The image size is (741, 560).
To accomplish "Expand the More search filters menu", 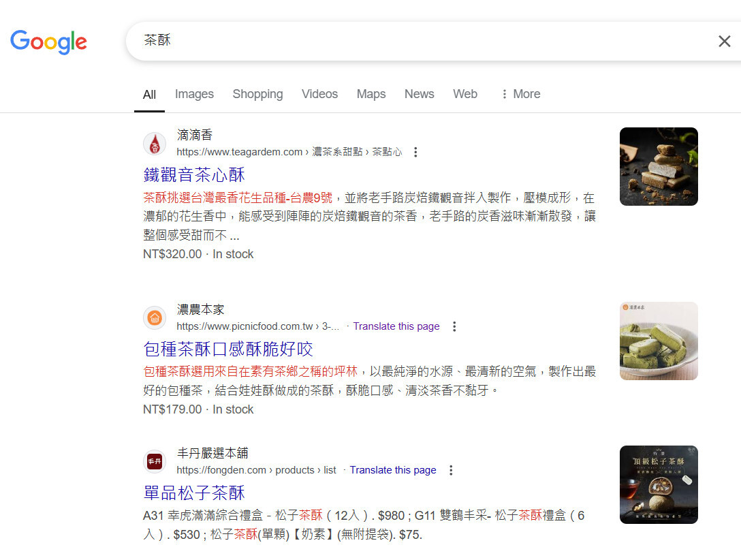I will [520, 94].
